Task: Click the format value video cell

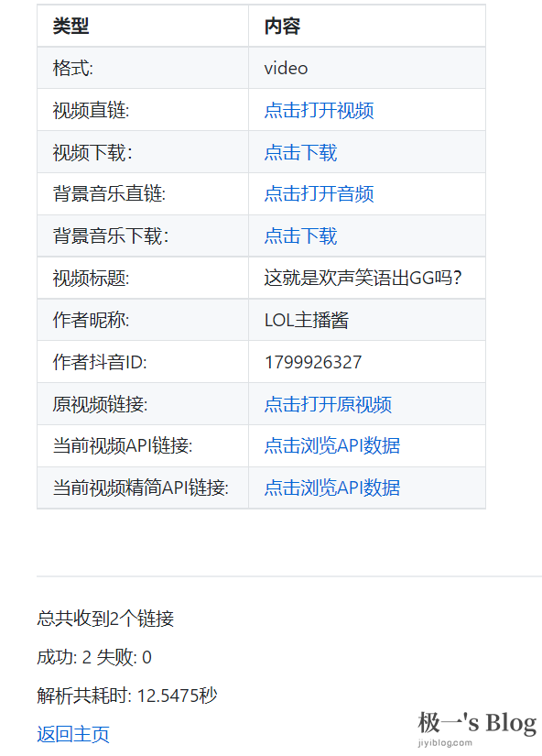Action: (366, 68)
